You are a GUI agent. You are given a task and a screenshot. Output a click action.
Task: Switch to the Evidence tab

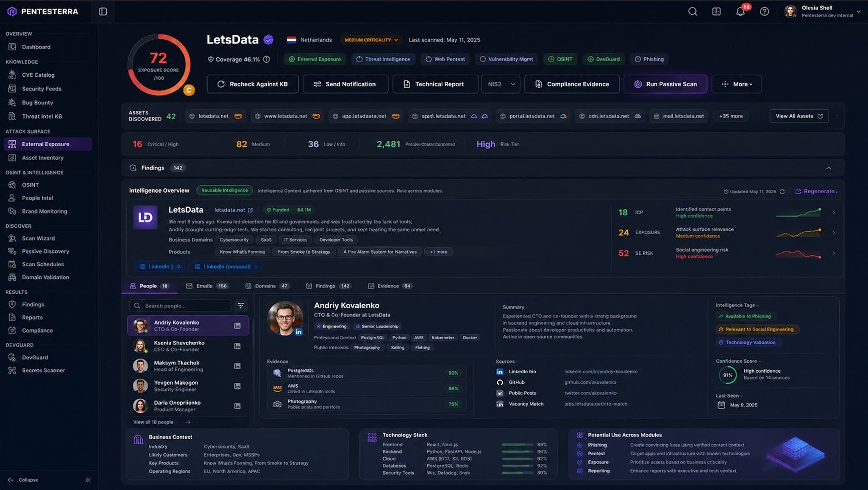[390, 286]
